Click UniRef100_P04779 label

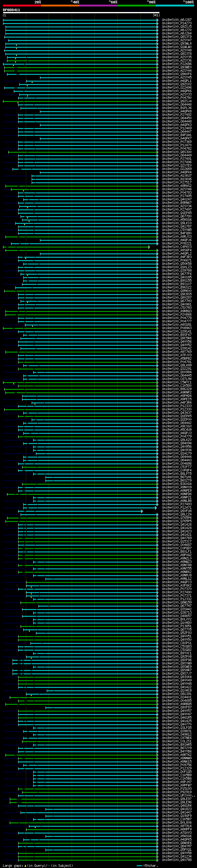[177, 436]
